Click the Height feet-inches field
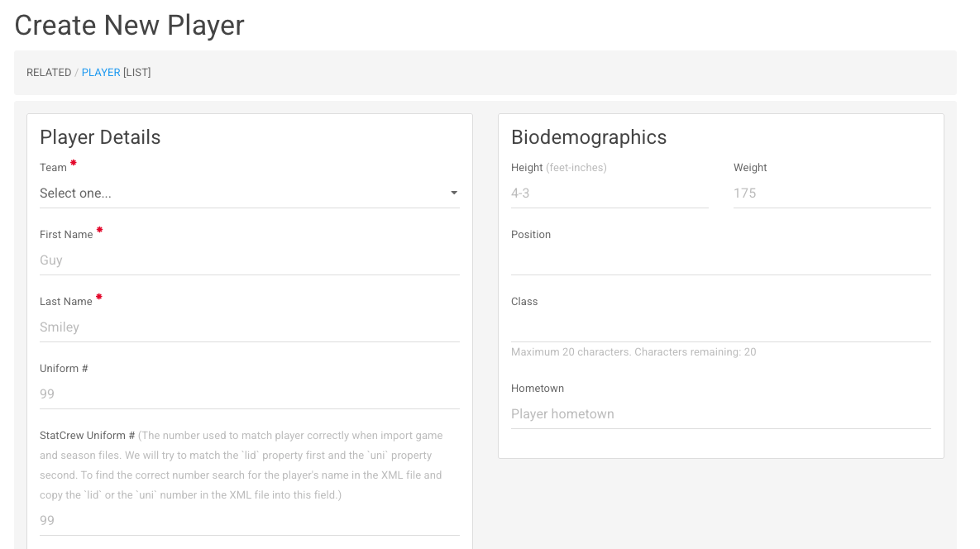 pos(610,193)
